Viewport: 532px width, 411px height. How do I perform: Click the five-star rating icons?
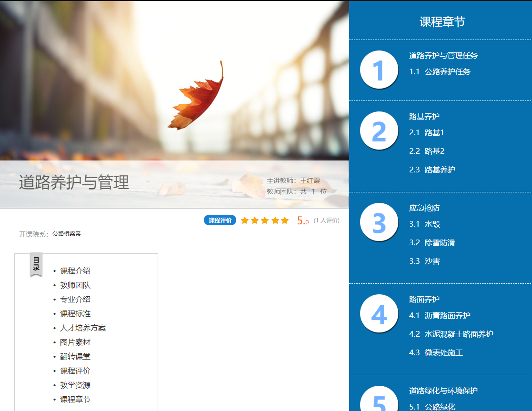(265, 221)
